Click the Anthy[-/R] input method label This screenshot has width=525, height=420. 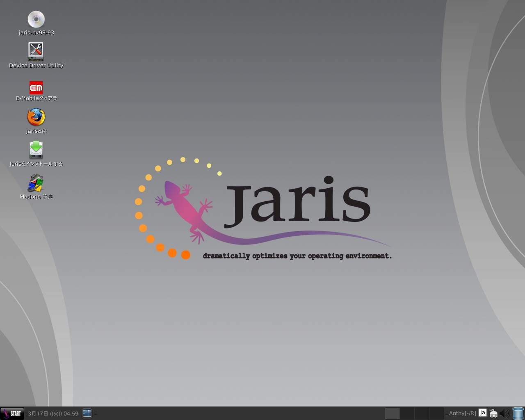tap(462, 413)
